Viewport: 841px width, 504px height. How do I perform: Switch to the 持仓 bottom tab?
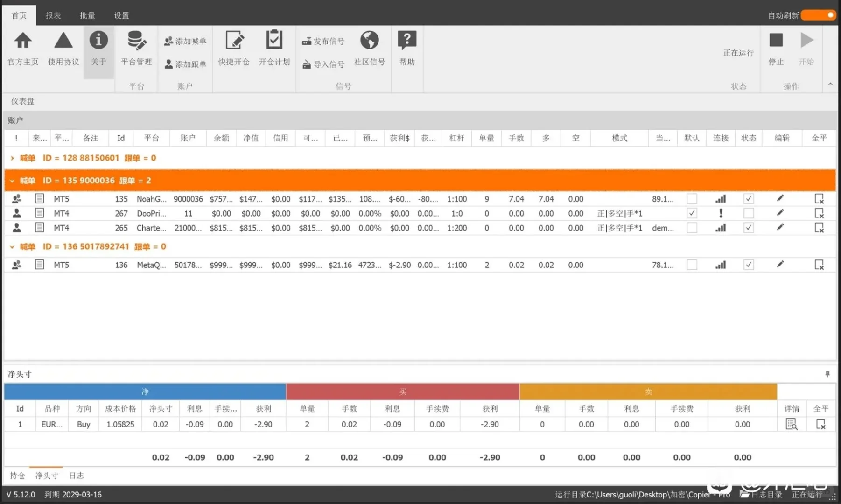pyautogui.click(x=17, y=476)
